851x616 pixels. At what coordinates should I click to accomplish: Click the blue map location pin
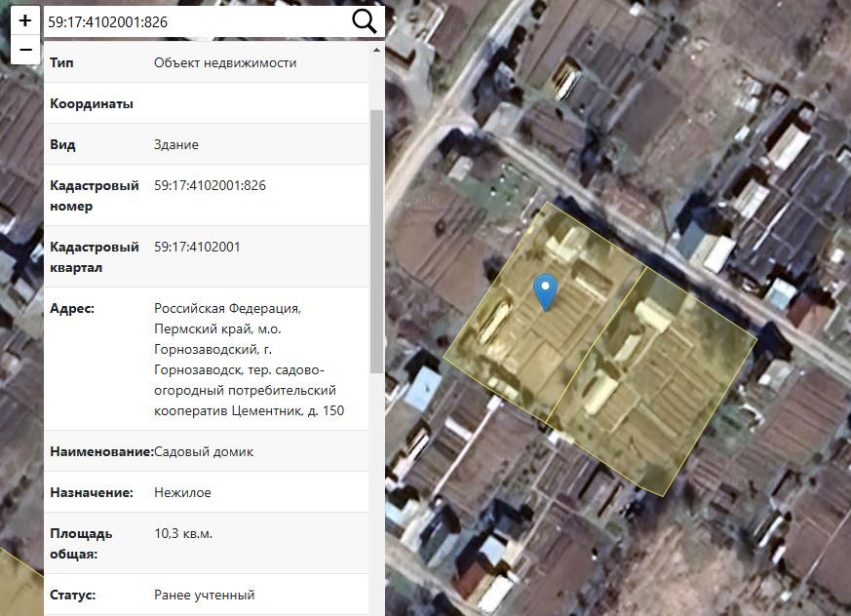click(546, 292)
